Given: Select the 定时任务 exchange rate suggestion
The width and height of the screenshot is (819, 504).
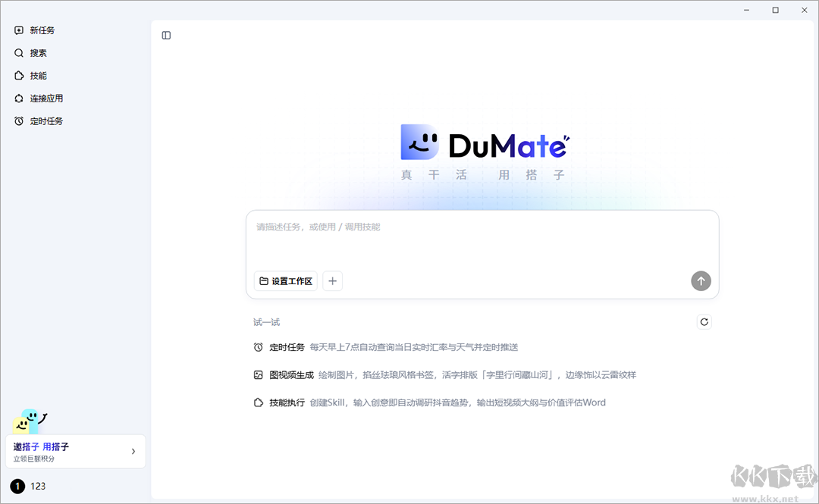Looking at the screenshot, I should [x=386, y=347].
